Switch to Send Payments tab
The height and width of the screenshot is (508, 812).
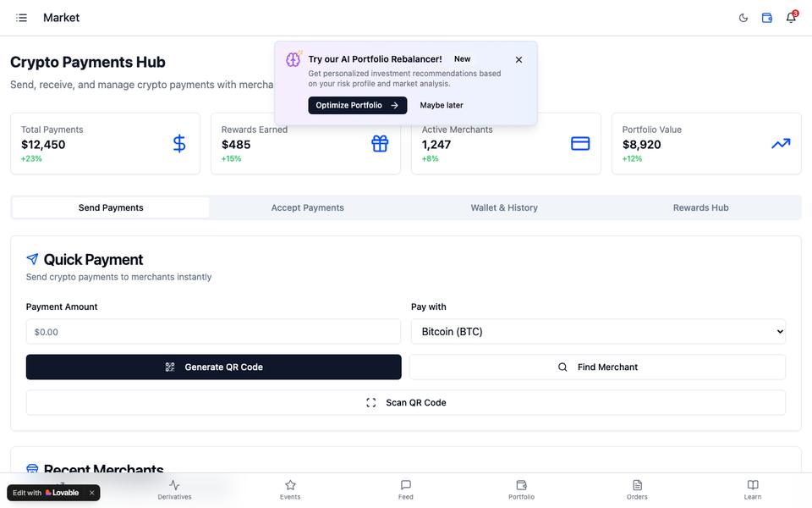(x=111, y=207)
